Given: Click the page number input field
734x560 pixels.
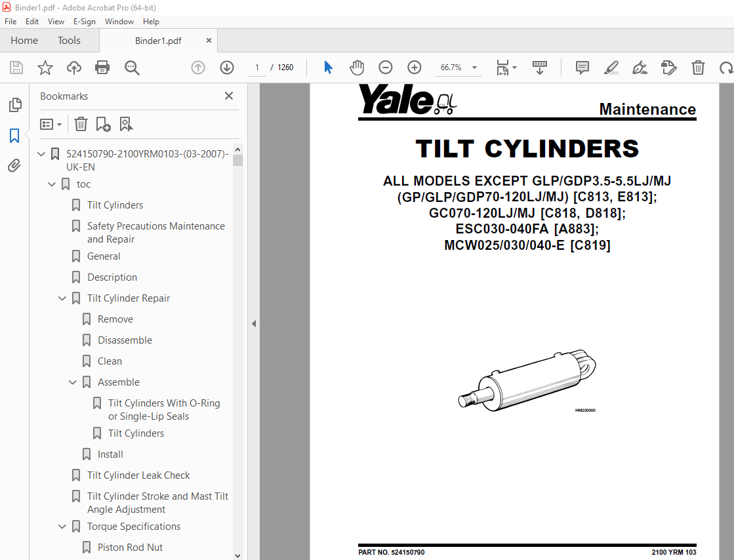Looking at the screenshot, I should point(257,68).
